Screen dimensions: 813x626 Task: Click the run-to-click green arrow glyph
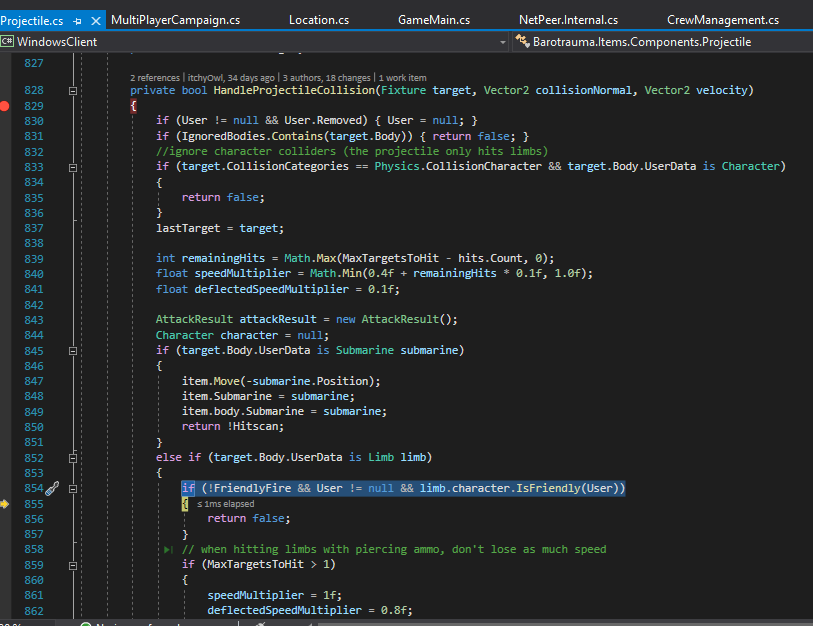168,549
